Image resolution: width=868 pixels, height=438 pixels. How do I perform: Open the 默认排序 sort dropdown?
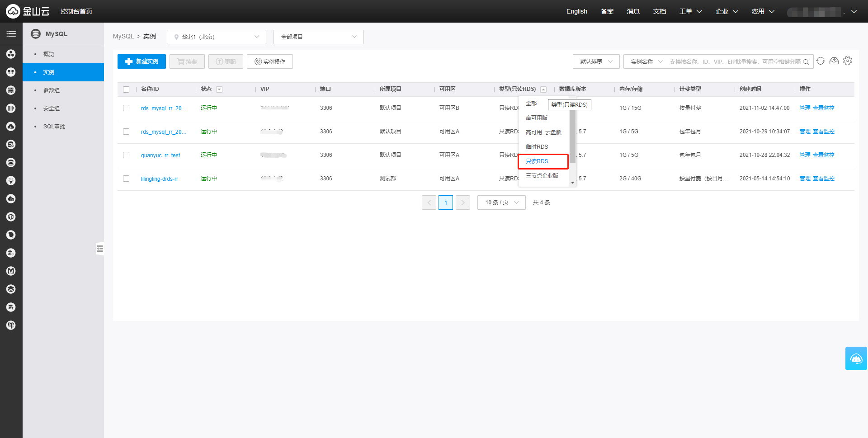point(596,61)
